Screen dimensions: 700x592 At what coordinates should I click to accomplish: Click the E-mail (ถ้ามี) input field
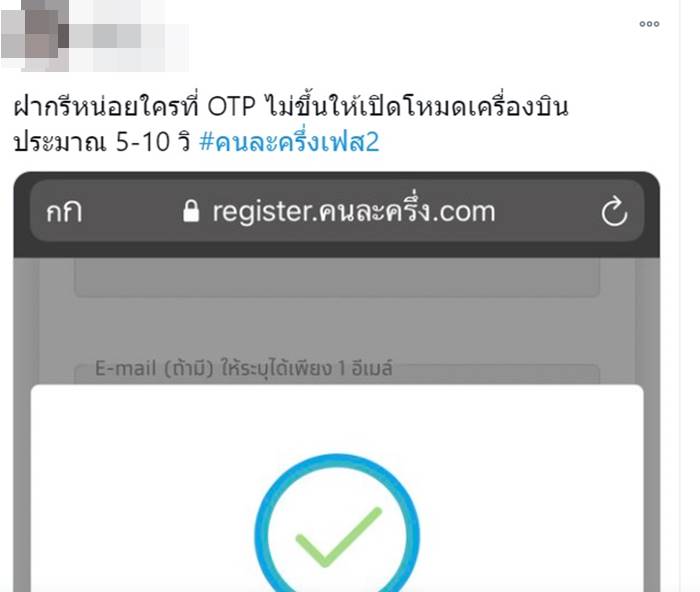click(337, 374)
